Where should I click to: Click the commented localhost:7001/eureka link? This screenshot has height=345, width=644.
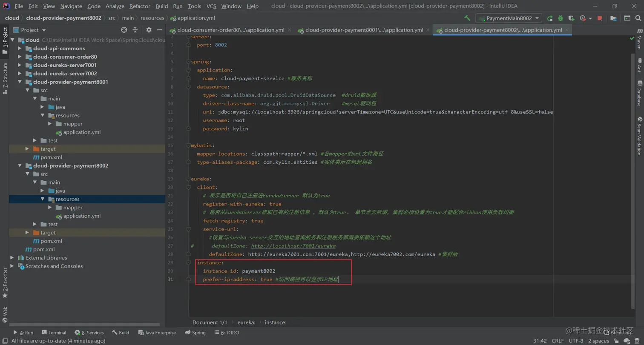(293, 246)
